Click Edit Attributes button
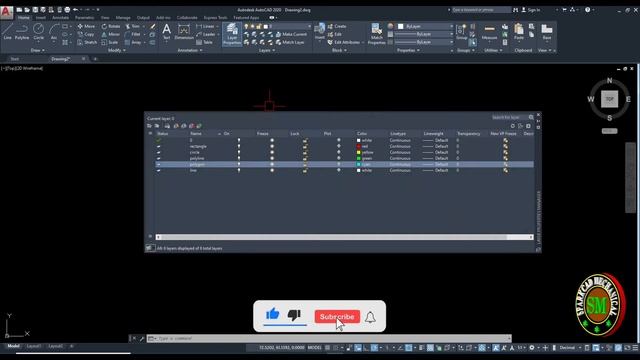This screenshot has height=360, width=640. tap(344, 42)
